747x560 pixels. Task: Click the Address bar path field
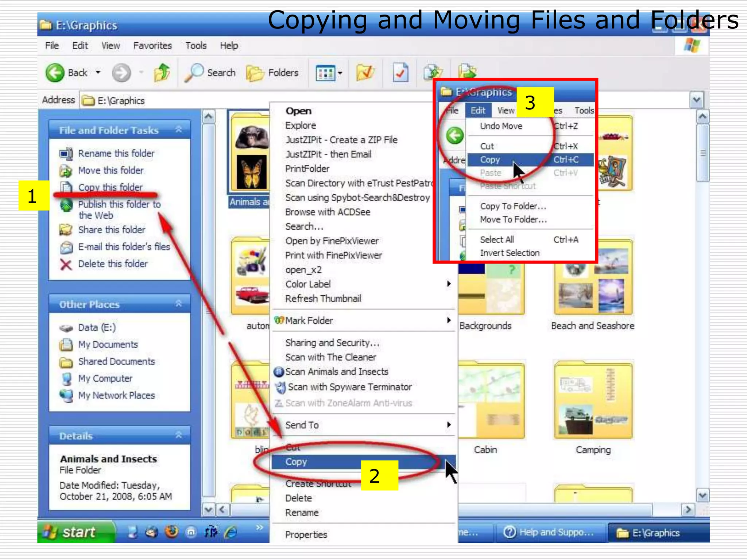pyautogui.click(x=384, y=101)
